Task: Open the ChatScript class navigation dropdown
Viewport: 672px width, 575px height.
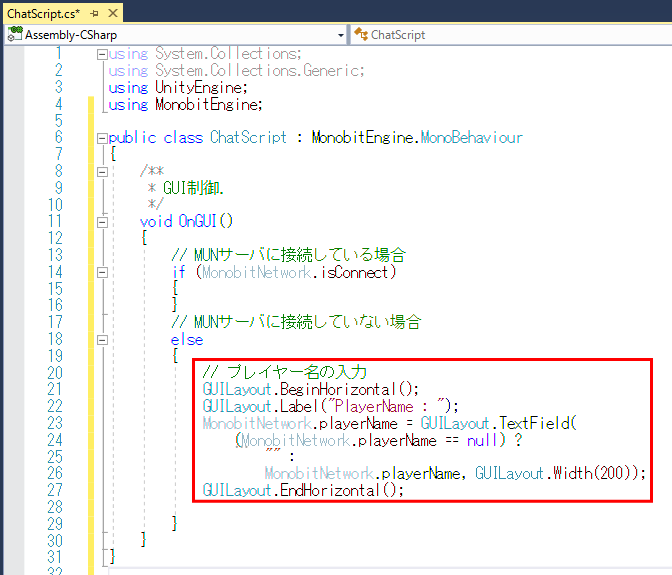Action: [512, 35]
